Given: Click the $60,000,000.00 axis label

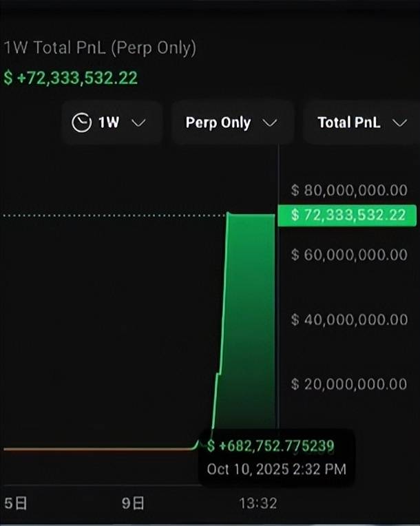Looking at the screenshot, I should pos(350,255).
